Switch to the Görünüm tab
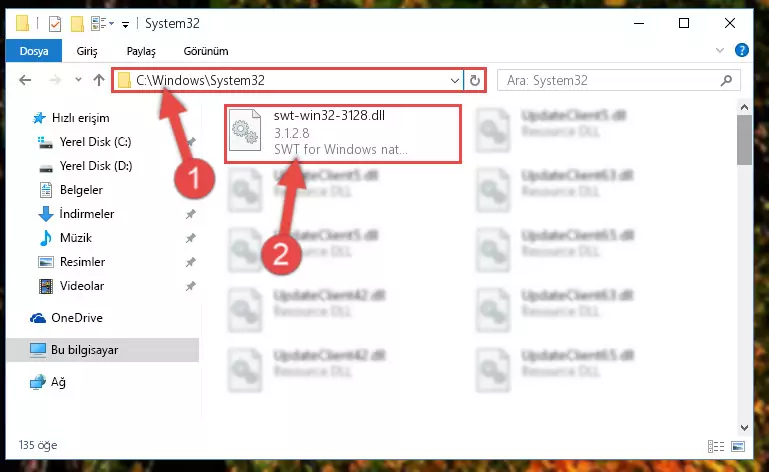 (x=205, y=51)
